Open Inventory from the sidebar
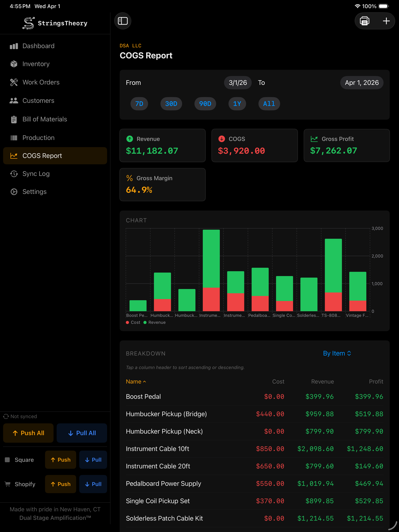399x532 pixels. (36, 64)
